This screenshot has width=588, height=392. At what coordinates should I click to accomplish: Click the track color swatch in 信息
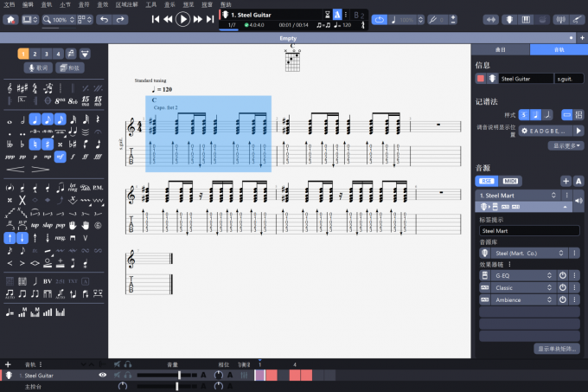tap(481, 79)
